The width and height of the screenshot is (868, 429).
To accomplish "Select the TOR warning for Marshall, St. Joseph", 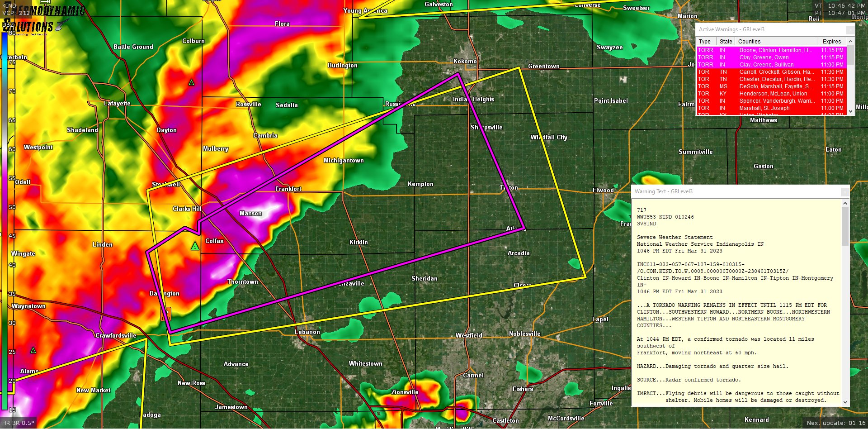I will tap(769, 108).
